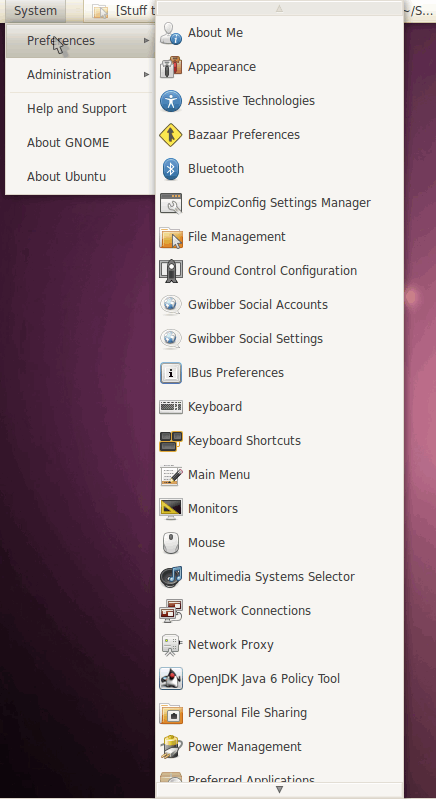Choose the Administration menu label
Image resolution: width=436 pixels, height=799 pixels.
69,75
